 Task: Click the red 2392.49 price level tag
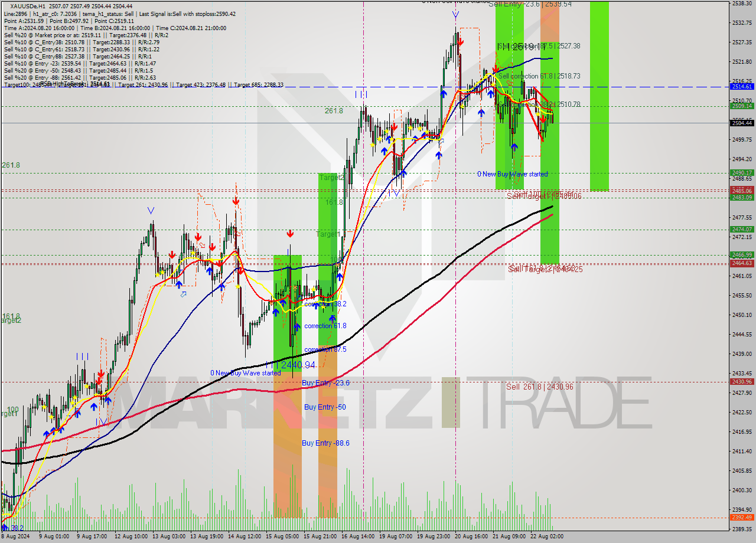742,518
